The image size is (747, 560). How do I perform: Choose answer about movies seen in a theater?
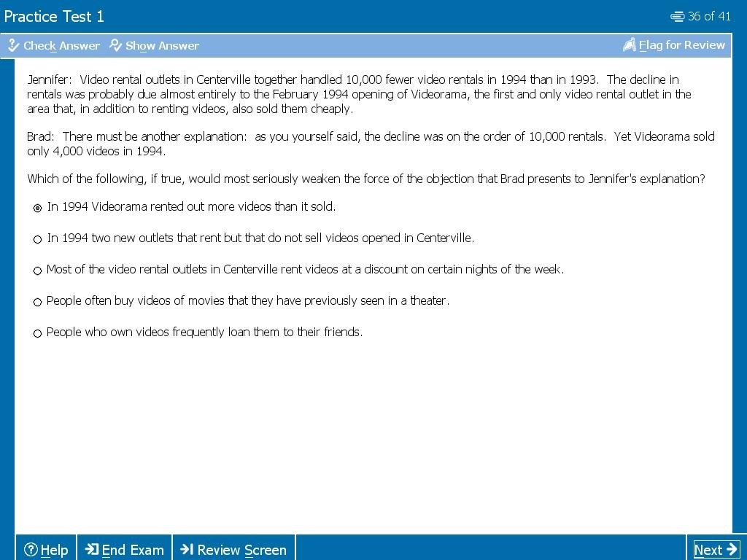(38, 303)
